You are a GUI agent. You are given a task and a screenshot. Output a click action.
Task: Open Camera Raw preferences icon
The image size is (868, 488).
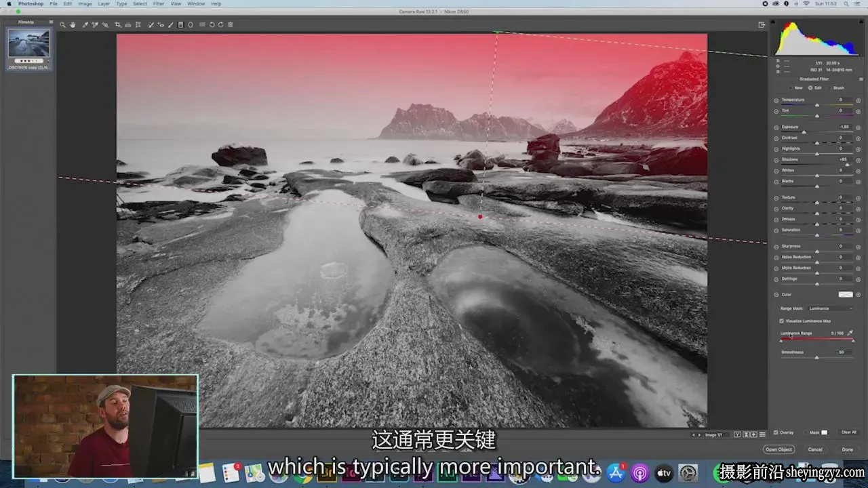click(202, 24)
